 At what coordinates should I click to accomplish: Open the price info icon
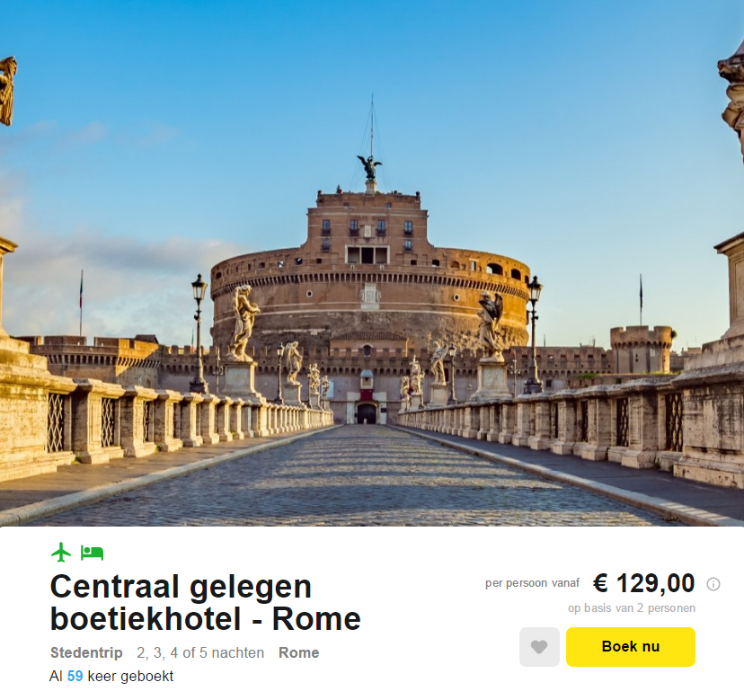click(x=713, y=584)
